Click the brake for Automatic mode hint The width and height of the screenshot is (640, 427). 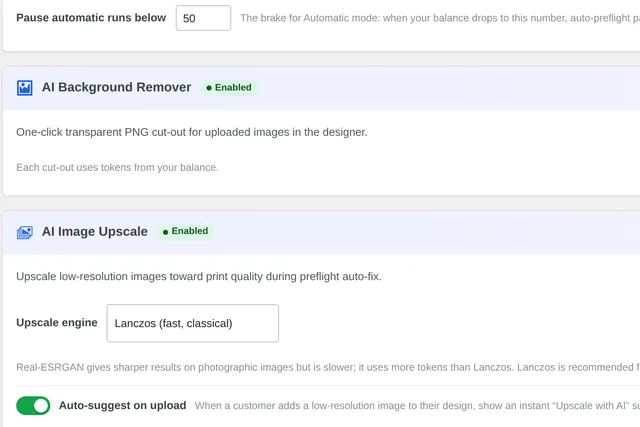click(440, 18)
